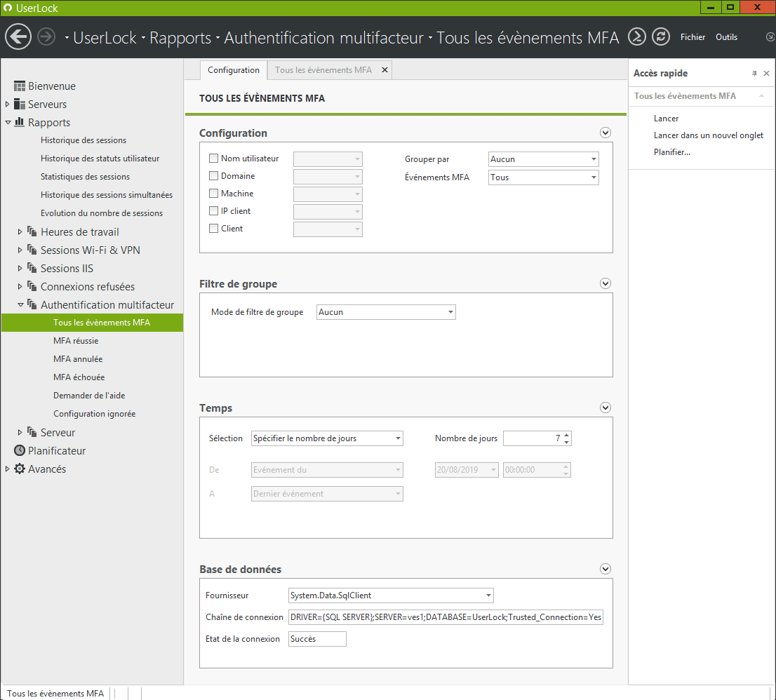This screenshot has height=700, width=776.
Task: Open Historique des statuts utilisateur report
Action: tap(100, 159)
